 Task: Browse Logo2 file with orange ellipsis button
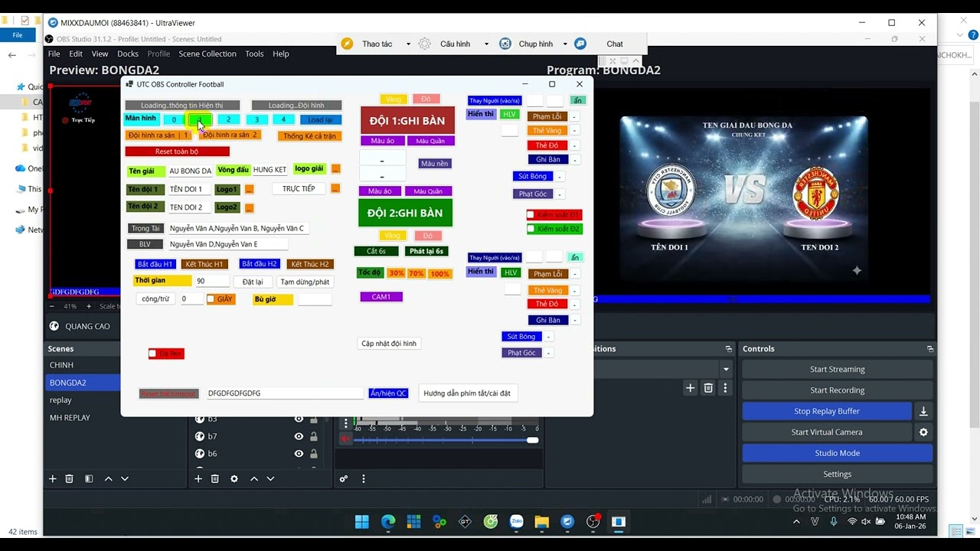tap(249, 207)
